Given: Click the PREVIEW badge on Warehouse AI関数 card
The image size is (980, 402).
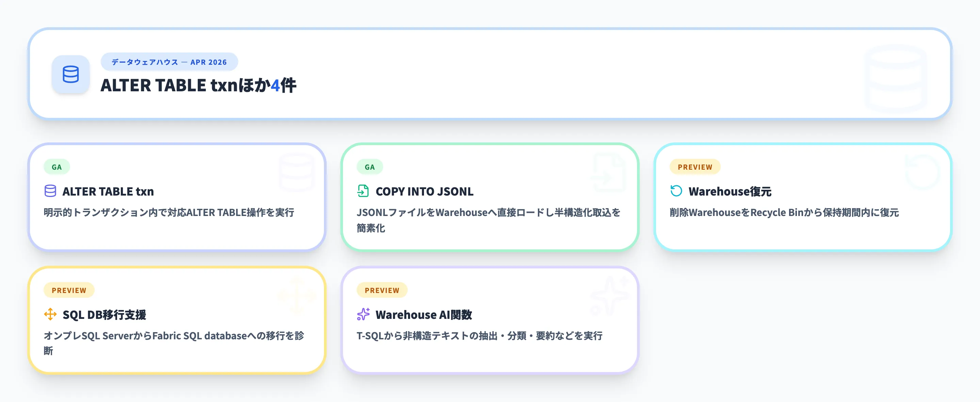Looking at the screenshot, I should click(x=382, y=290).
